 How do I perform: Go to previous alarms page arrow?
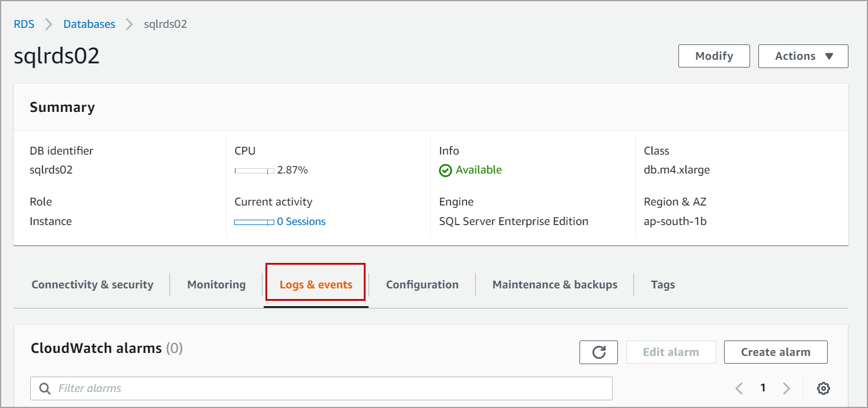[x=739, y=388]
